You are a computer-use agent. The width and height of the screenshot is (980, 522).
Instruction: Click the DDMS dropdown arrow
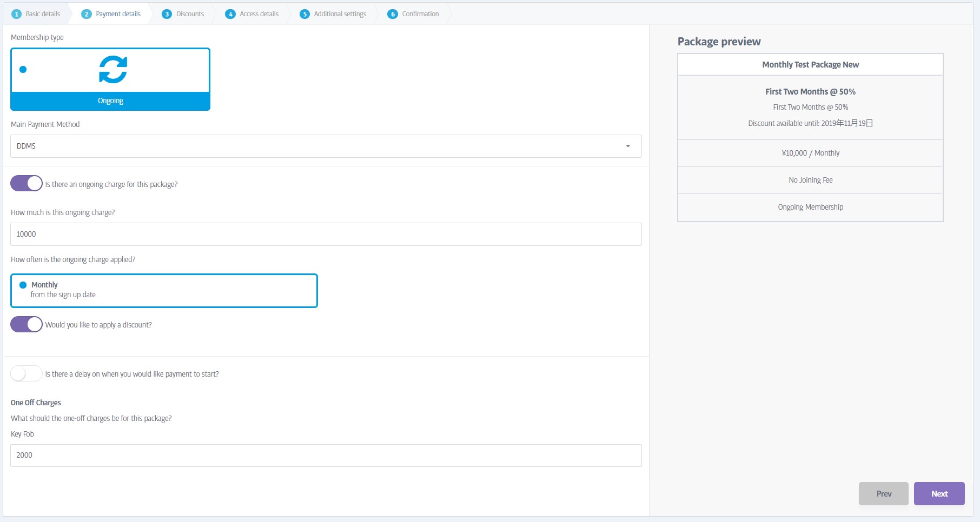[x=628, y=146]
